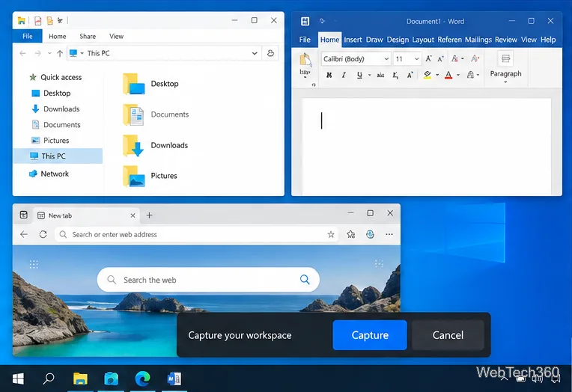The height and width of the screenshot is (392, 572).
Task: Open Word Help tab
Action: [x=548, y=40]
